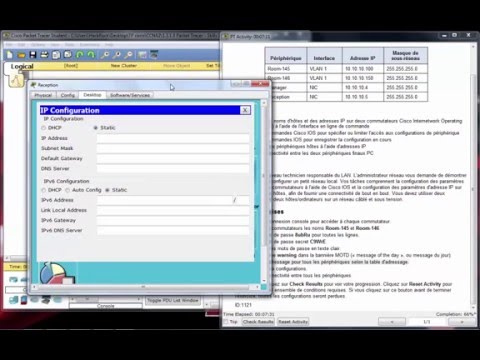Click the New file toolbar icon
This screenshot has width=480, height=360.
[x=10, y=55]
